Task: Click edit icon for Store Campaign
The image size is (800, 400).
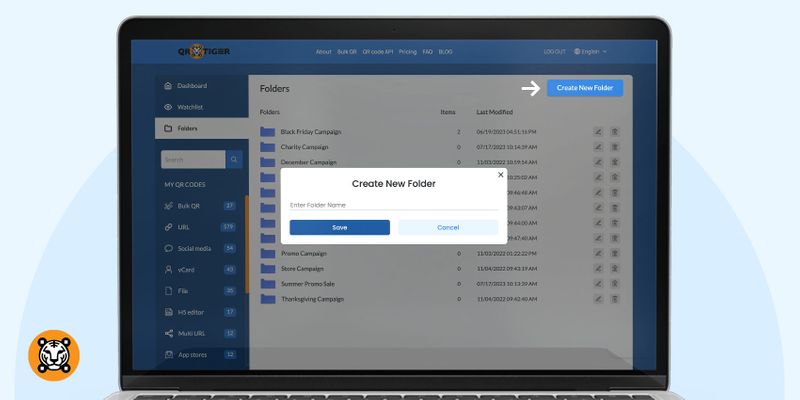Action: click(x=598, y=268)
